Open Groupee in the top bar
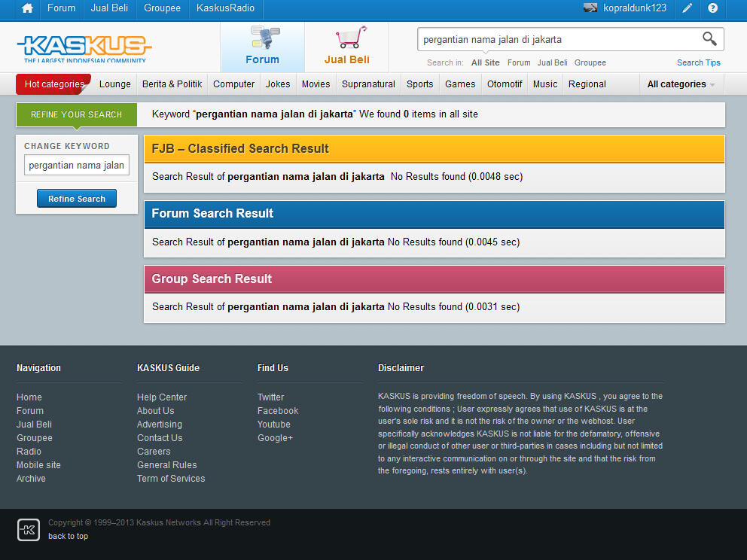Screen dimensions: 747x560 click(162, 8)
